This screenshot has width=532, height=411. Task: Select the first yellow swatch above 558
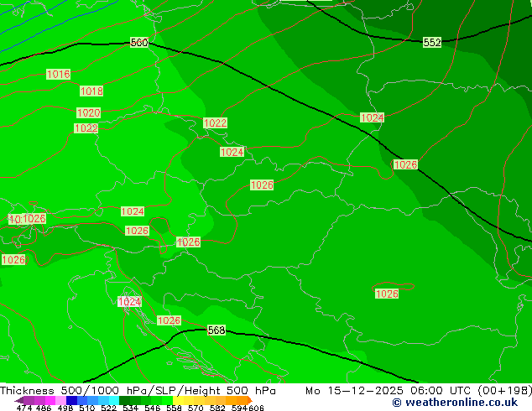point(178,400)
